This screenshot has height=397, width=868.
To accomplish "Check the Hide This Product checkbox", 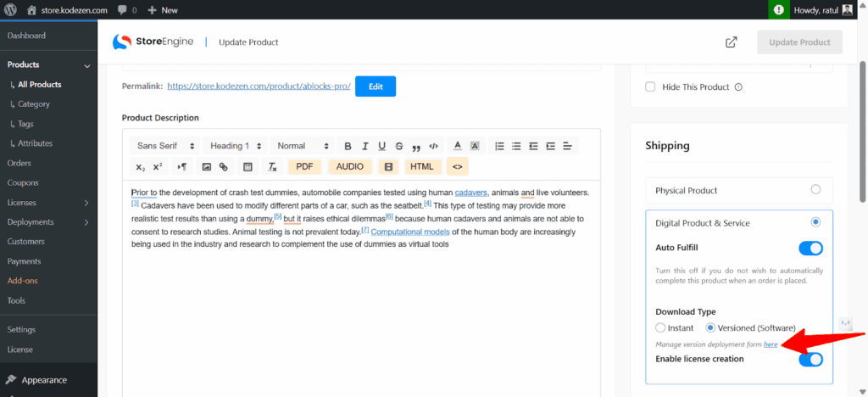I will tap(650, 87).
